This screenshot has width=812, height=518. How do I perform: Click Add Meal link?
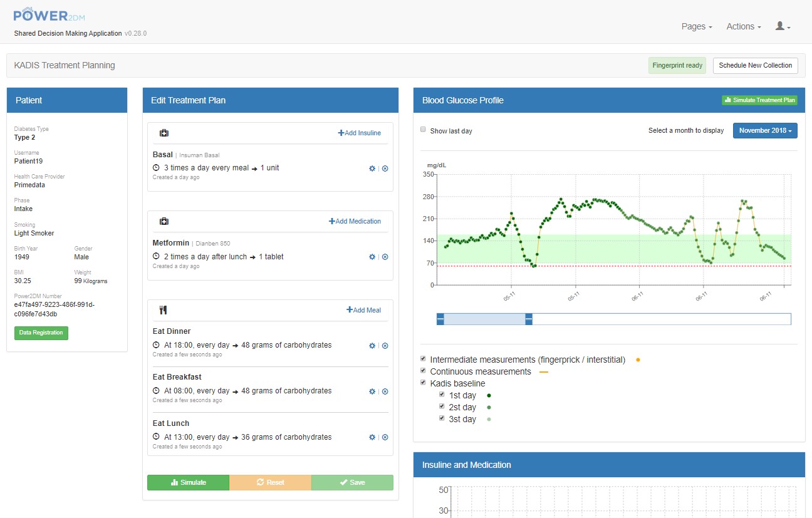364,310
